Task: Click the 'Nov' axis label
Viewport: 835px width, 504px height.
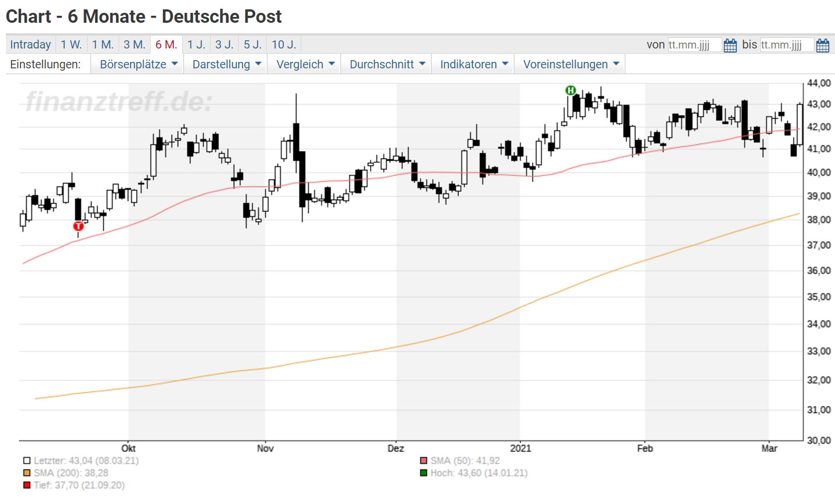Action: 265,449
